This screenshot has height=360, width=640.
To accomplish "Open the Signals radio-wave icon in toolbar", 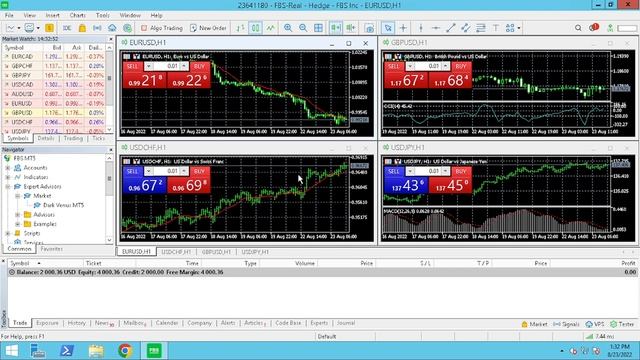I will click(97, 28).
